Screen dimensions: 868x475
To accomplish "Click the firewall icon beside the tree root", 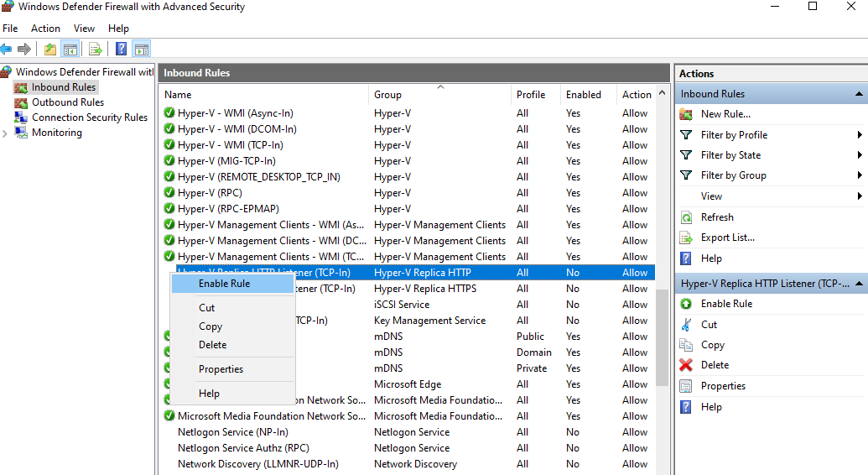I will click(6, 71).
